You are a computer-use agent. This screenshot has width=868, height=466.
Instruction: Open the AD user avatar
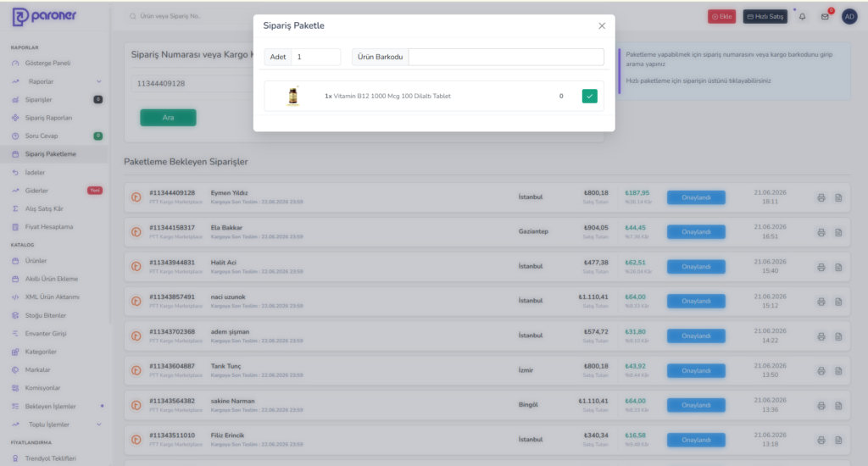click(849, 17)
